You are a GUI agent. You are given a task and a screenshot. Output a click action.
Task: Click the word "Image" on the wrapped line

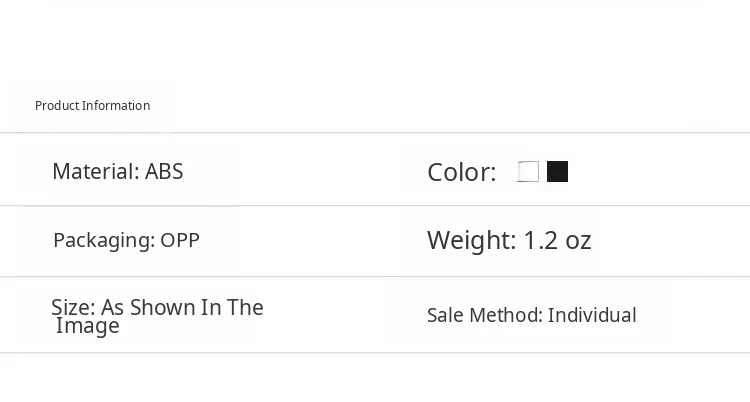[88, 326]
